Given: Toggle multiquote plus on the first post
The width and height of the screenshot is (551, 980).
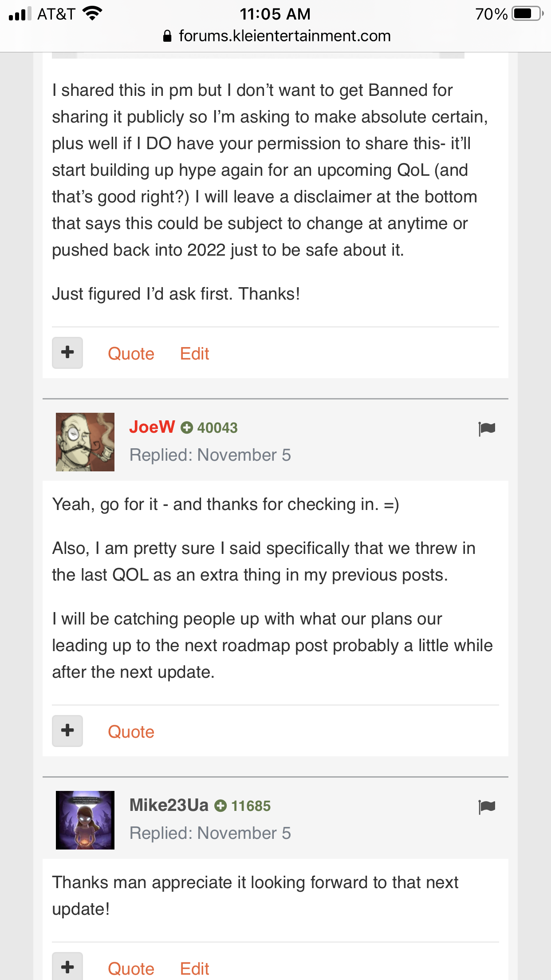Looking at the screenshot, I should [67, 353].
